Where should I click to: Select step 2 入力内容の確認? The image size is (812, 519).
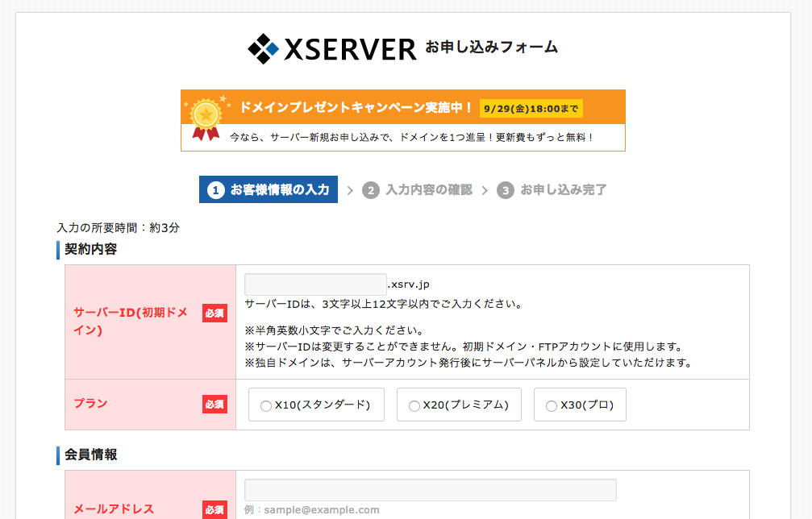418,190
